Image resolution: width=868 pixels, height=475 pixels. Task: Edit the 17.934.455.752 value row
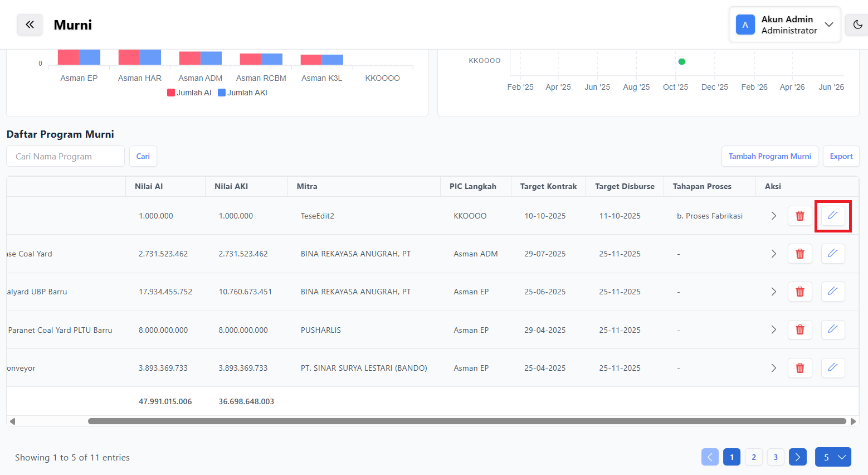833,292
